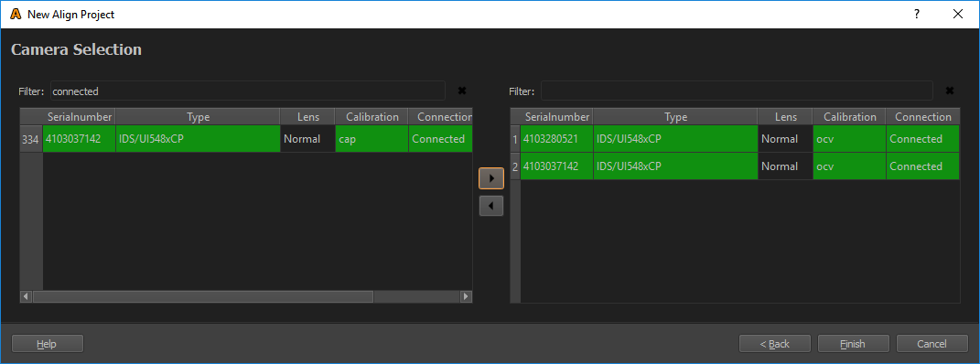Select serial 4103037142 in right table
This screenshot has height=364, width=980.
tap(557, 166)
